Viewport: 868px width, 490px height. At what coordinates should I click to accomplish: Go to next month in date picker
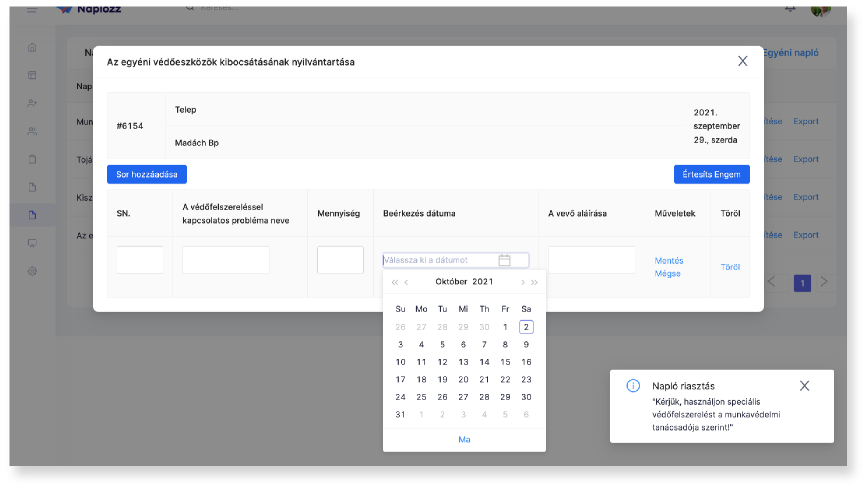coord(523,282)
